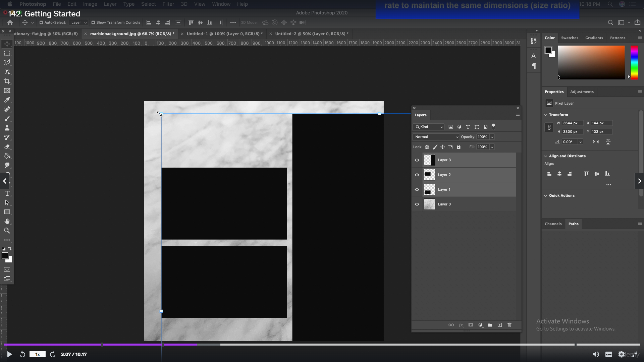
Task: Collapse the Transform section in Properties
Action: [x=545, y=114]
